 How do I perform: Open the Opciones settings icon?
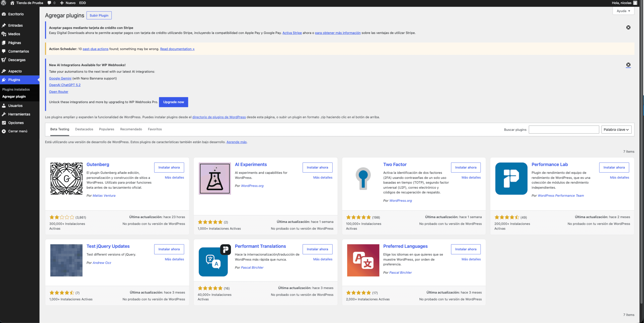point(4,123)
